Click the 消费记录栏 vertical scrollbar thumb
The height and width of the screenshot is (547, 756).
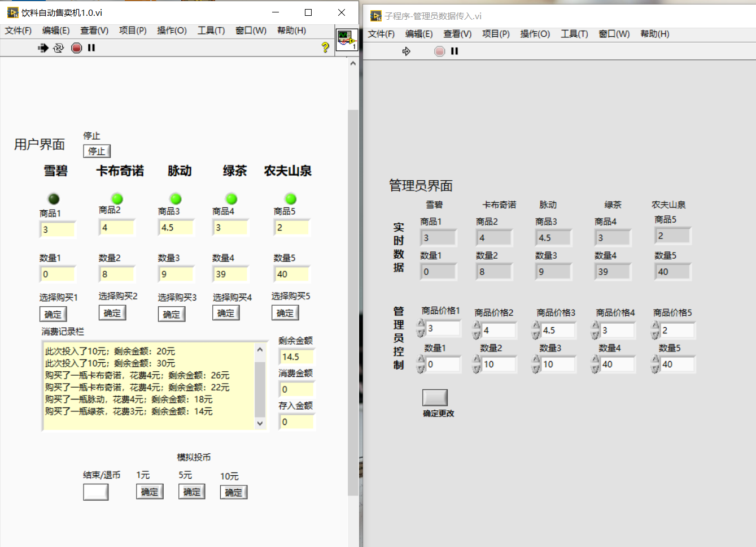point(260,389)
